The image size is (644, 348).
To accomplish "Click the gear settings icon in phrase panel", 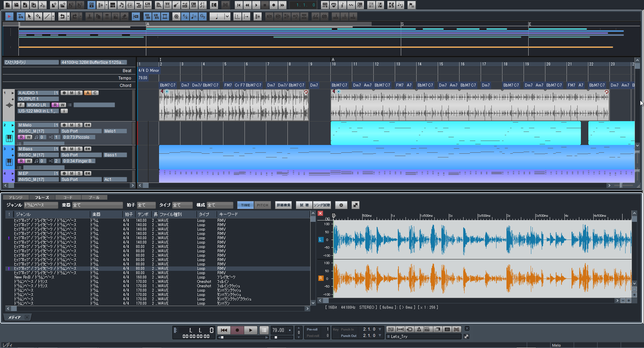I will (x=341, y=205).
